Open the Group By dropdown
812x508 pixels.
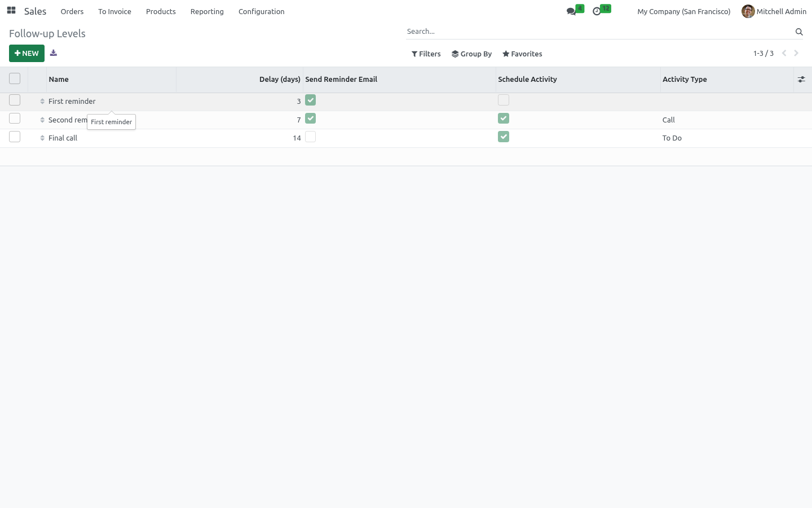tap(472, 54)
